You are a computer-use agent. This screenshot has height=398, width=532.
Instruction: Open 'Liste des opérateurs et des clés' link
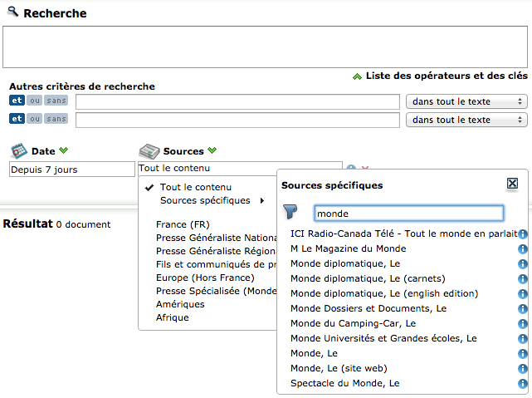point(447,76)
